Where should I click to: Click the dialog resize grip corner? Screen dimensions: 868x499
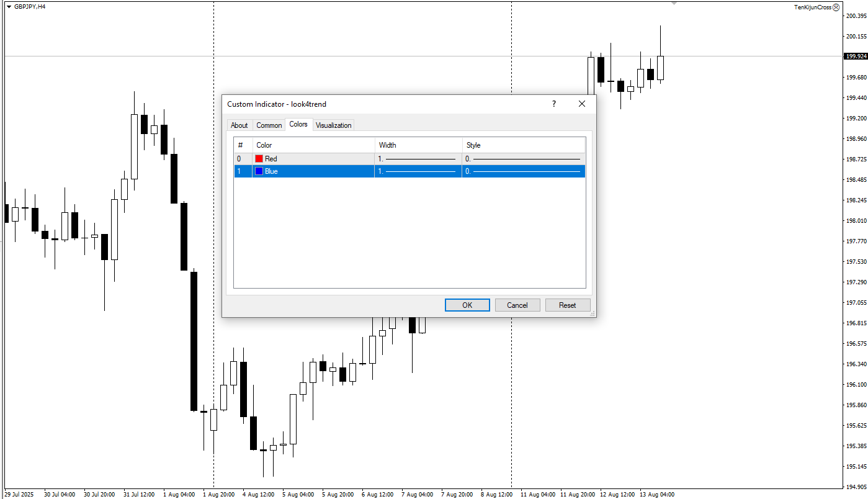(x=593, y=313)
